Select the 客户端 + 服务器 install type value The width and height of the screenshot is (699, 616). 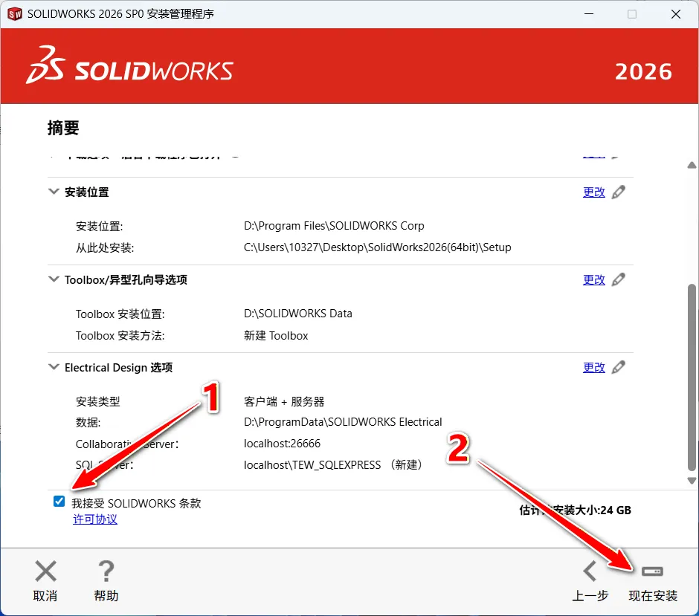tap(284, 401)
